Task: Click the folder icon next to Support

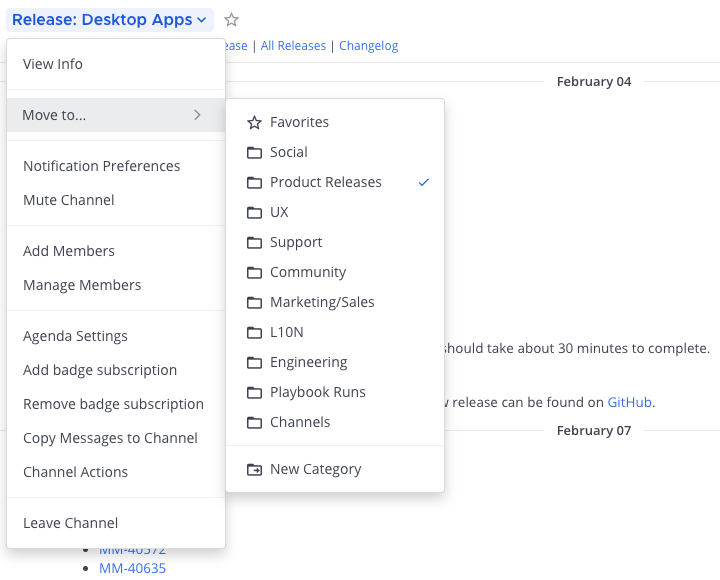Action: pyautogui.click(x=254, y=242)
